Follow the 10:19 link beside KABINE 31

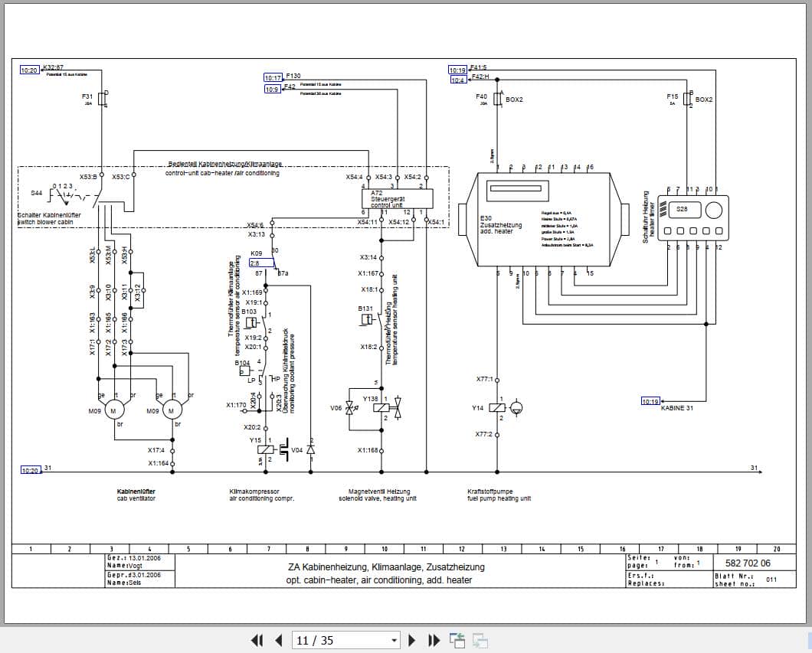[650, 401]
